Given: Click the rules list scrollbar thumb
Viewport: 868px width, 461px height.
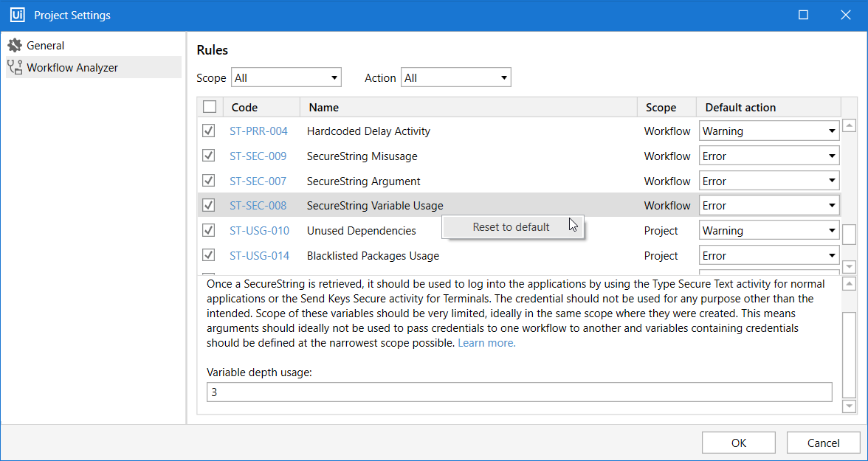Looking at the screenshot, I should [850, 234].
